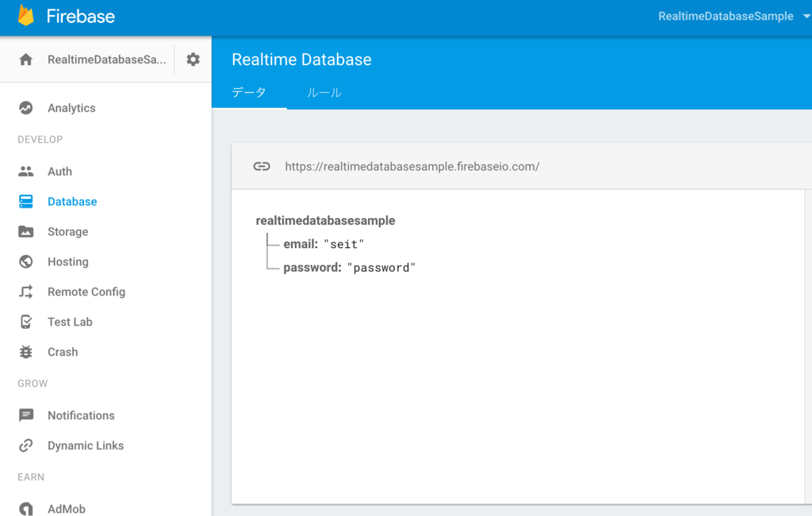Click the Dynamic Links chain icon

tap(26, 445)
